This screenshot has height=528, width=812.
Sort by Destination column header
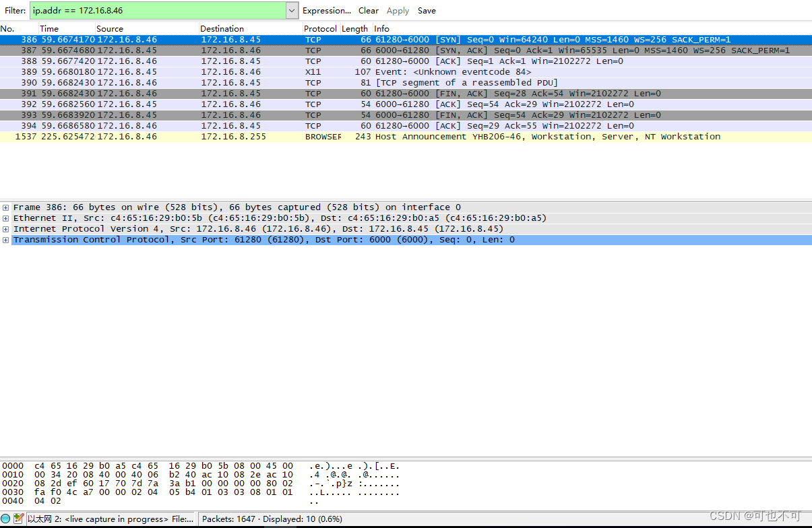pos(251,29)
